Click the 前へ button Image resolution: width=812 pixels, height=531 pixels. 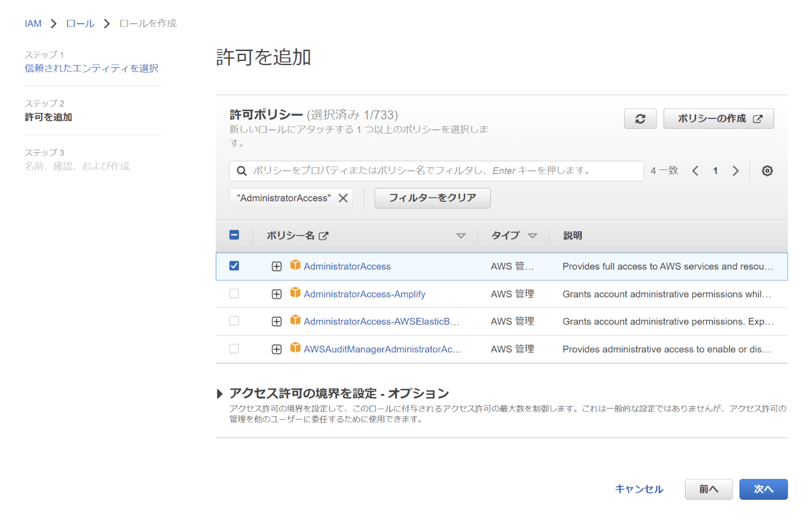click(709, 489)
